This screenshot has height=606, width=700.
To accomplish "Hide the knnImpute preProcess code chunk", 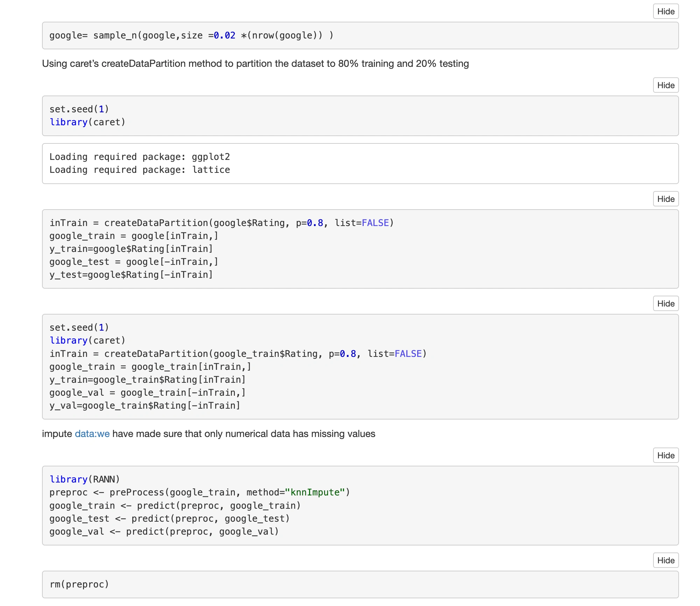I will [665, 456].
